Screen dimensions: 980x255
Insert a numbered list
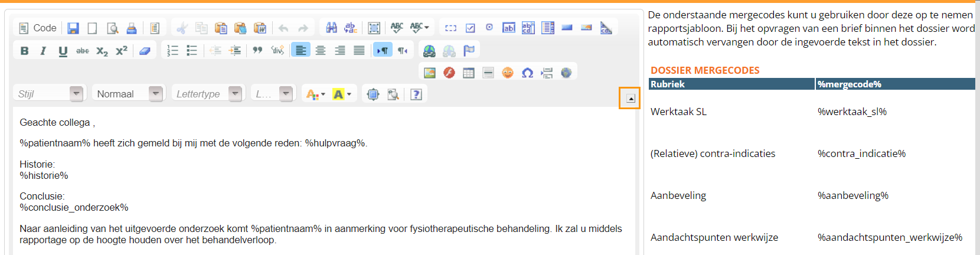tap(172, 51)
